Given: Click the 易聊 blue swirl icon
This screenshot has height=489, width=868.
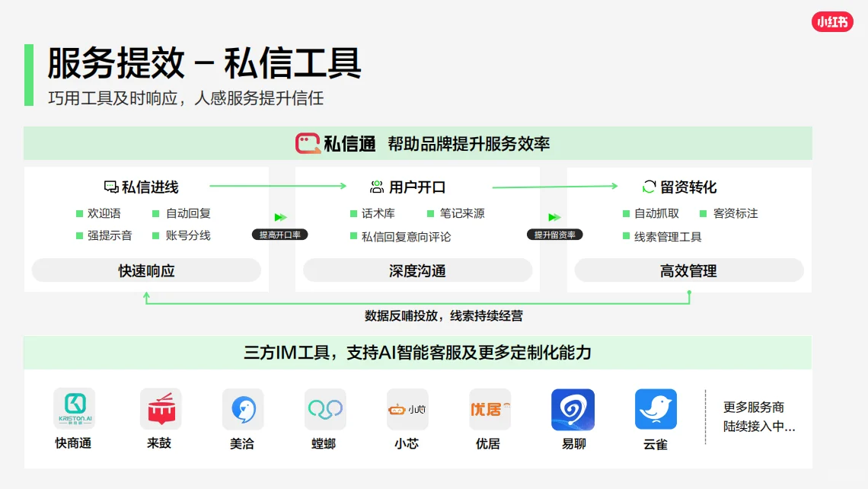Looking at the screenshot, I should pyautogui.click(x=572, y=410).
